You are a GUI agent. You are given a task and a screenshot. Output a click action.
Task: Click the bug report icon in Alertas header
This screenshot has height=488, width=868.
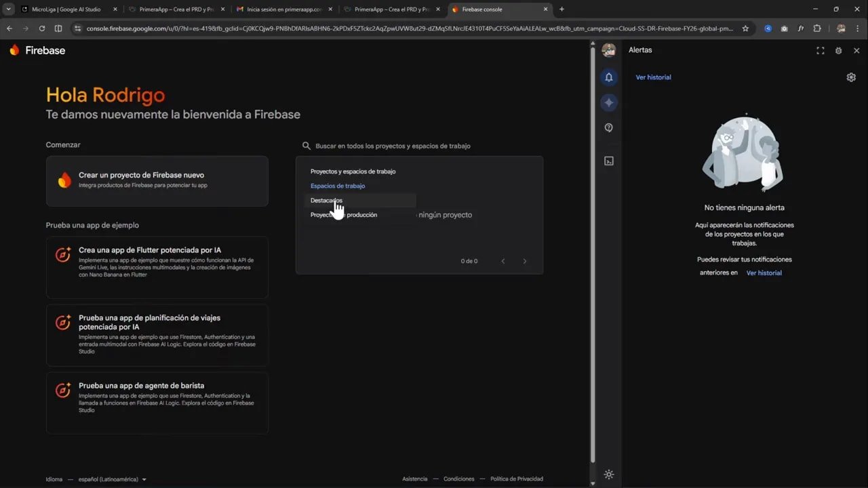(x=838, y=50)
